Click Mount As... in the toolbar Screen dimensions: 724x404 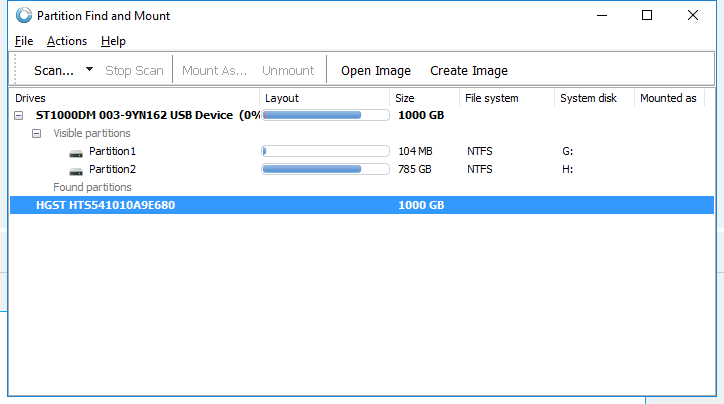(x=214, y=71)
